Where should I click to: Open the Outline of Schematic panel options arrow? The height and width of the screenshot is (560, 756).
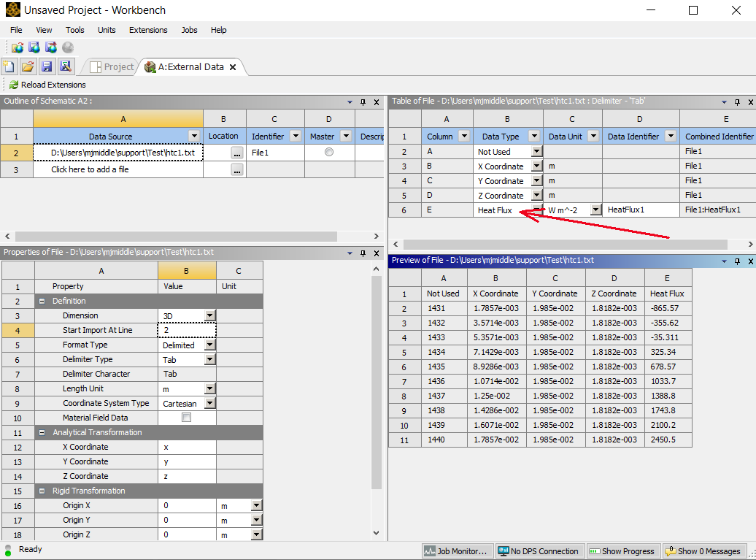[350, 102]
